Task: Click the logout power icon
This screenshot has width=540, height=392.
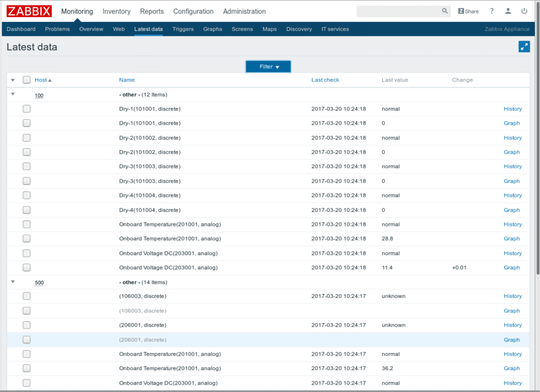Action: click(525, 11)
